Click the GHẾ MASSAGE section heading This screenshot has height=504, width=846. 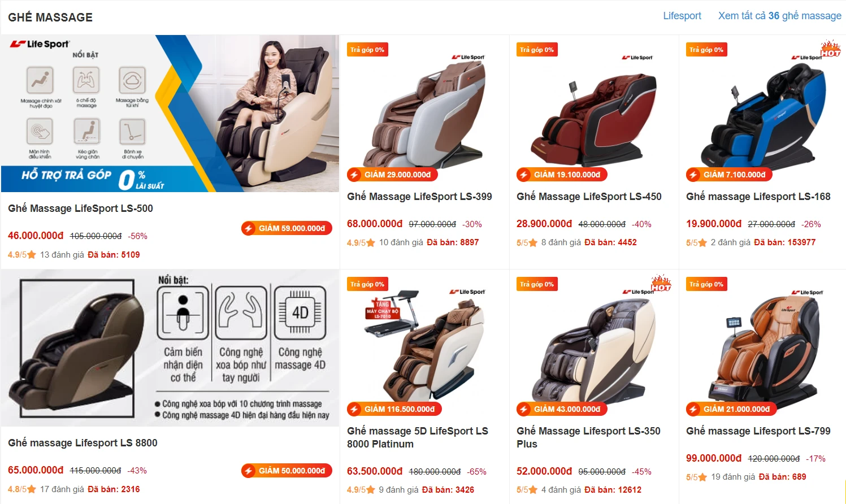(x=50, y=18)
